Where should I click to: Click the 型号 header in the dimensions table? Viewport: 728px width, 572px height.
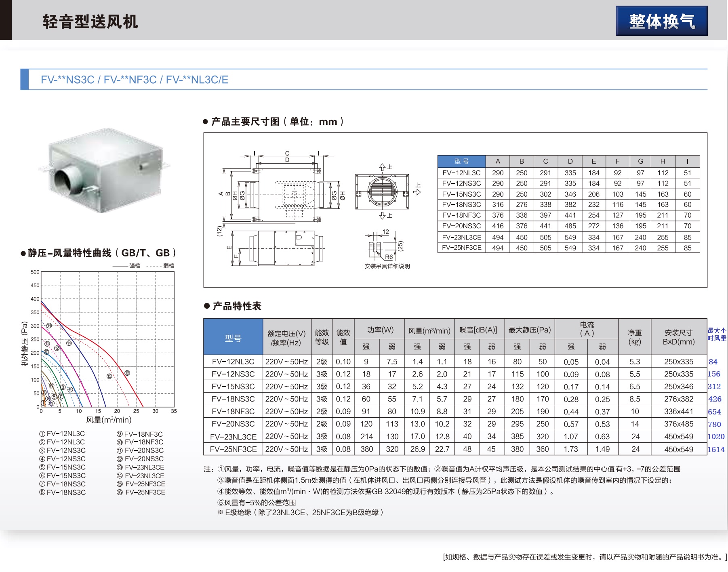pyautogui.click(x=461, y=161)
